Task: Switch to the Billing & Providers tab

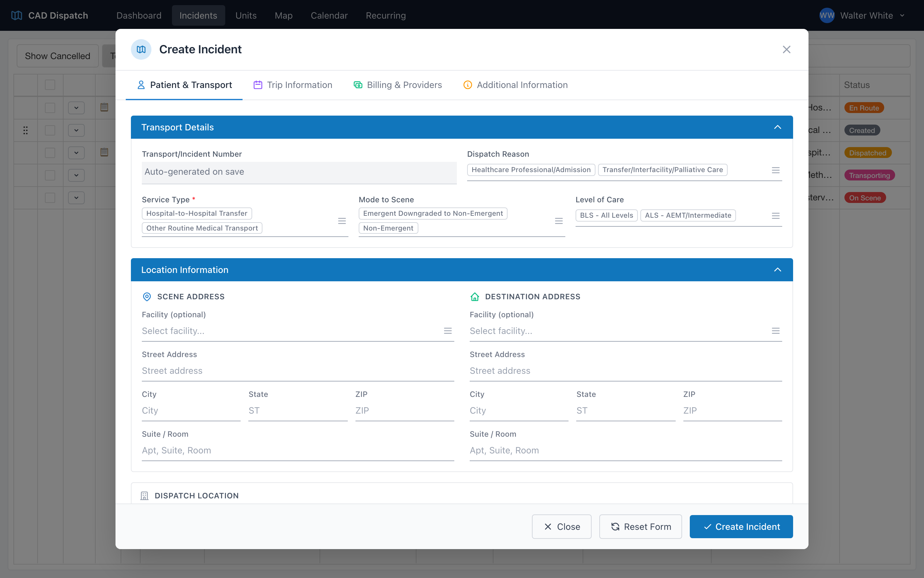Action: tap(398, 85)
